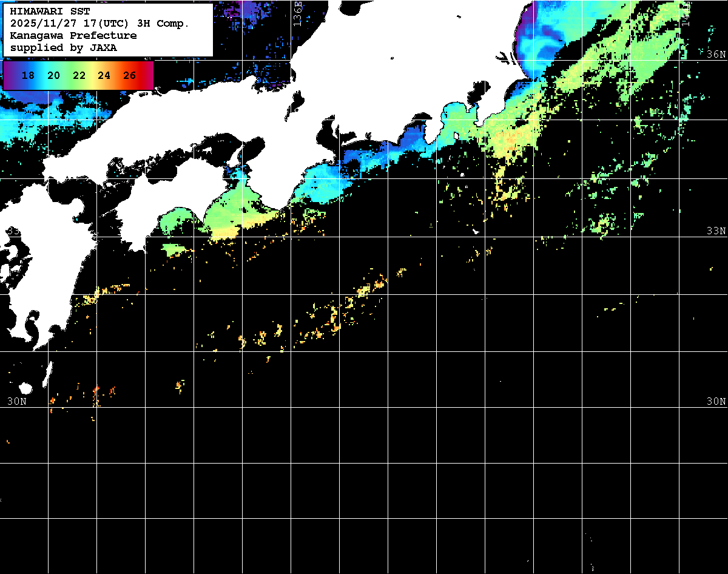The width and height of the screenshot is (728, 574).
Task: Pick the 22 degree value on color legend
Action: pyautogui.click(x=79, y=76)
